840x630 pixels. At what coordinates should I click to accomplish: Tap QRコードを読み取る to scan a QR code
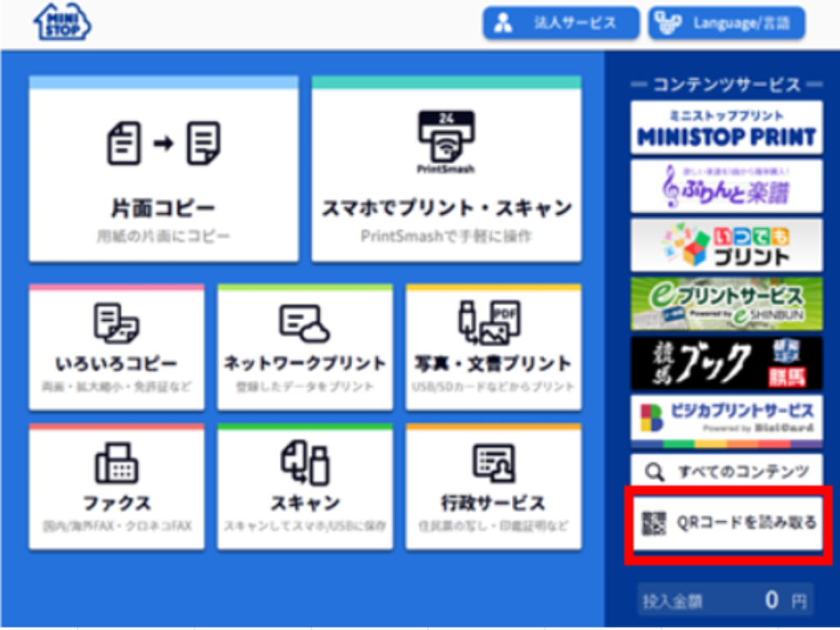point(727,523)
